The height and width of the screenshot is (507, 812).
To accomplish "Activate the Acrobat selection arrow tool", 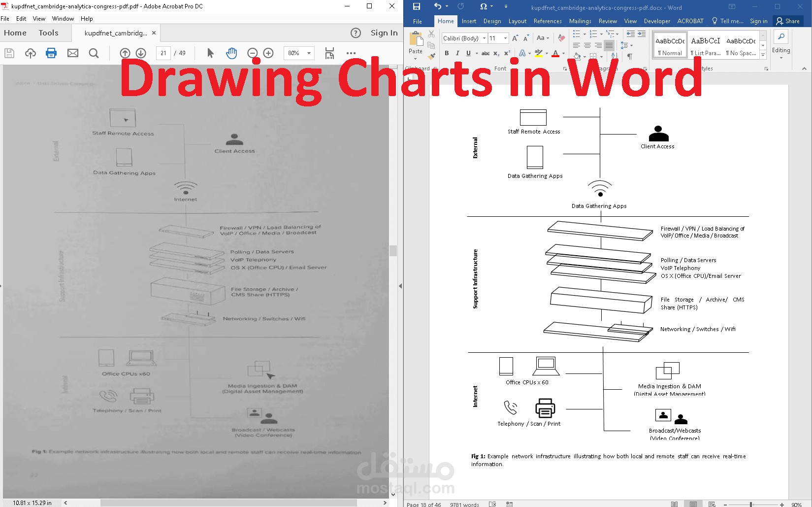I will [x=210, y=53].
